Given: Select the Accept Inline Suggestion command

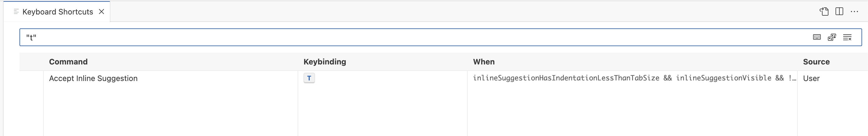Looking at the screenshot, I should click(93, 78).
